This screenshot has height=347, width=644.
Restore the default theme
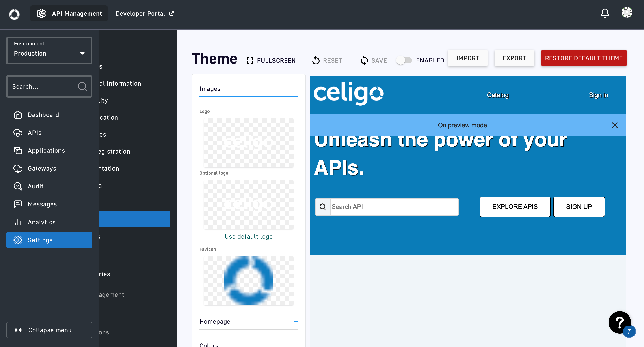(x=584, y=58)
